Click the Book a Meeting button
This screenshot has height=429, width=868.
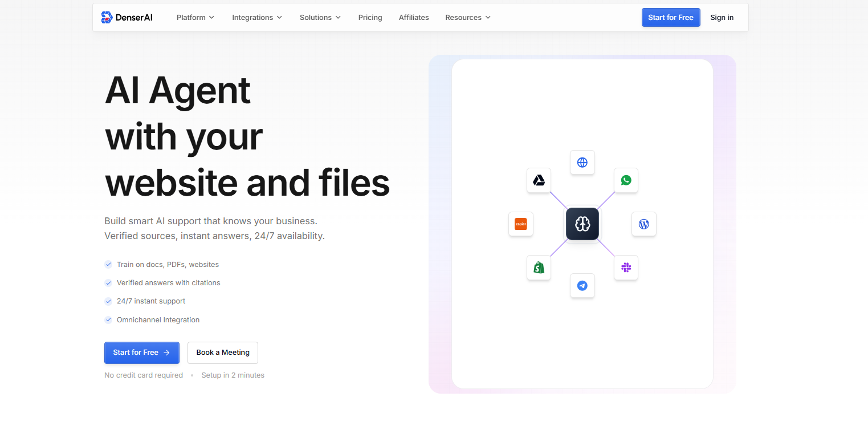222,353
